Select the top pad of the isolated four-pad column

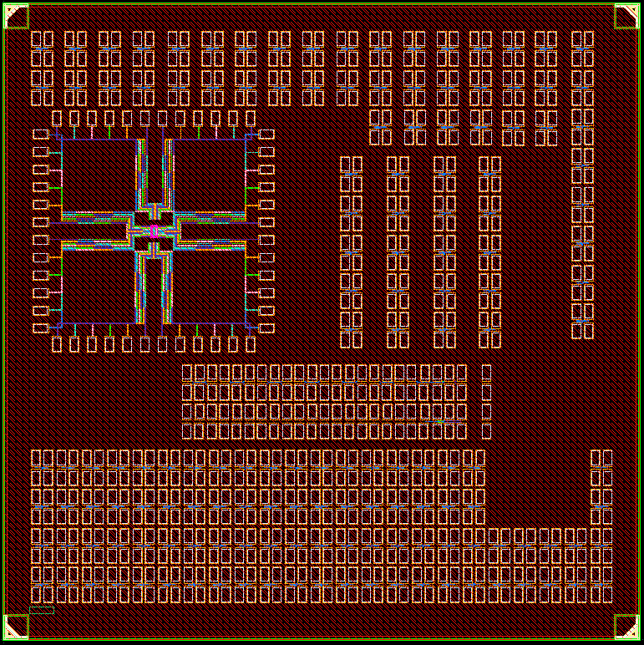(x=486, y=373)
